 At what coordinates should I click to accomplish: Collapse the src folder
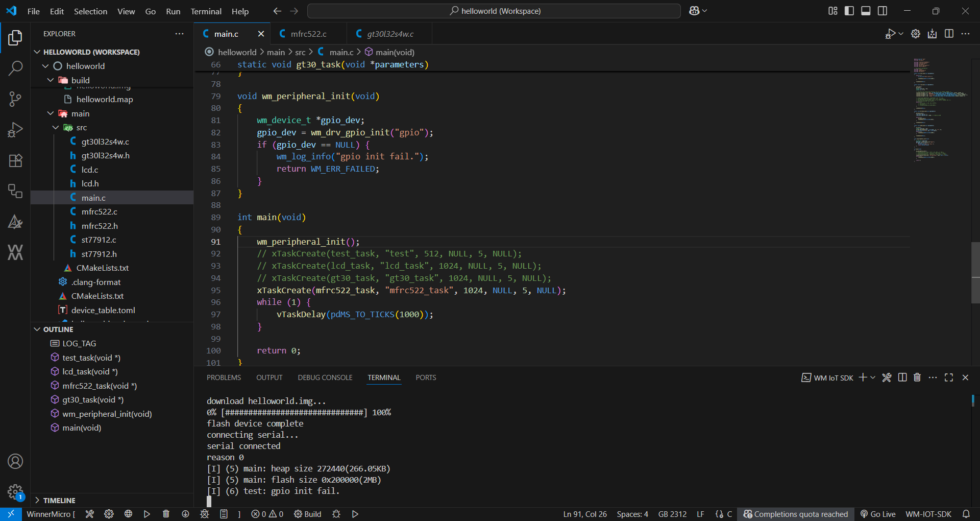[x=56, y=127]
